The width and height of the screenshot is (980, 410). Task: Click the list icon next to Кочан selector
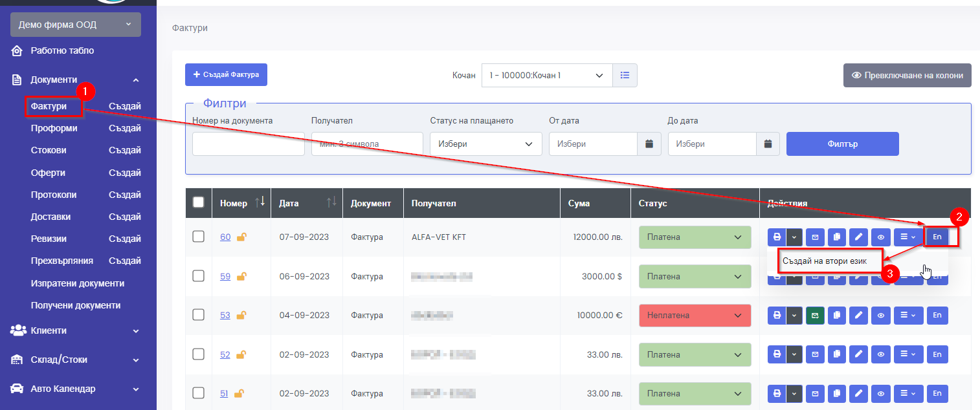(x=625, y=75)
